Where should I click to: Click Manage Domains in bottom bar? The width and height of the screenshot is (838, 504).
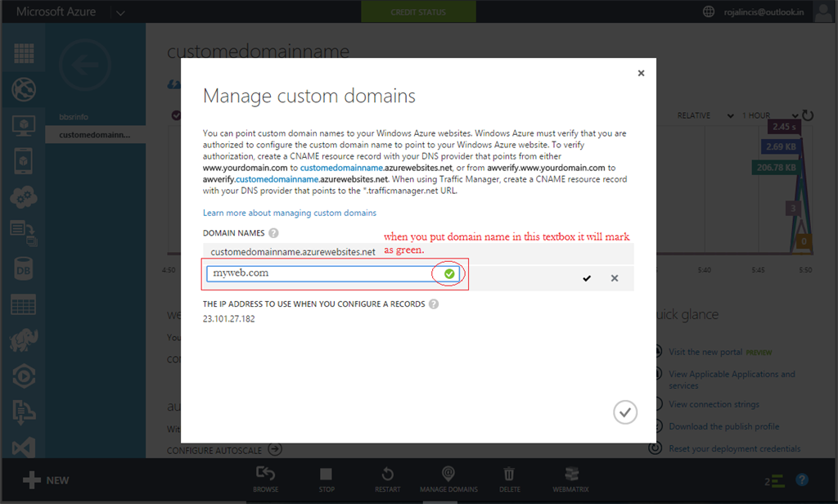(448, 479)
